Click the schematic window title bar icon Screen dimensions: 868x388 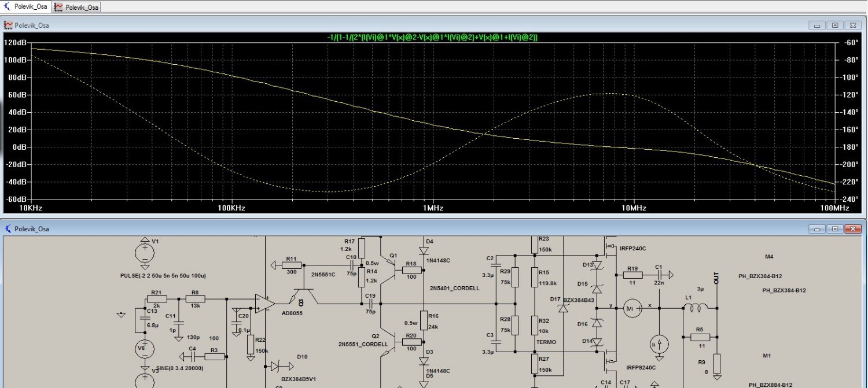8,229
